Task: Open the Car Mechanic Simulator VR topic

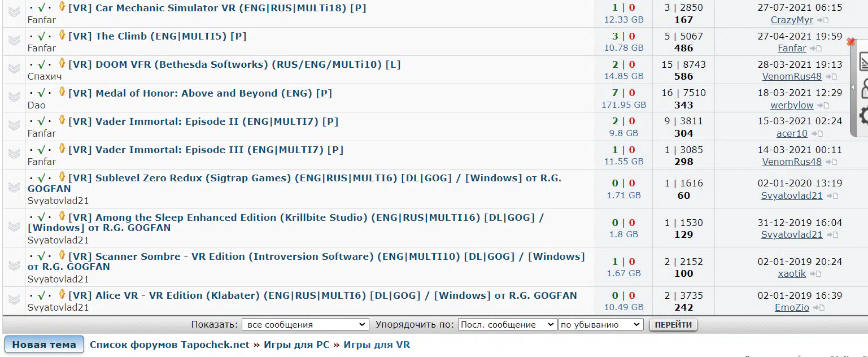Action: pos(217,8)
